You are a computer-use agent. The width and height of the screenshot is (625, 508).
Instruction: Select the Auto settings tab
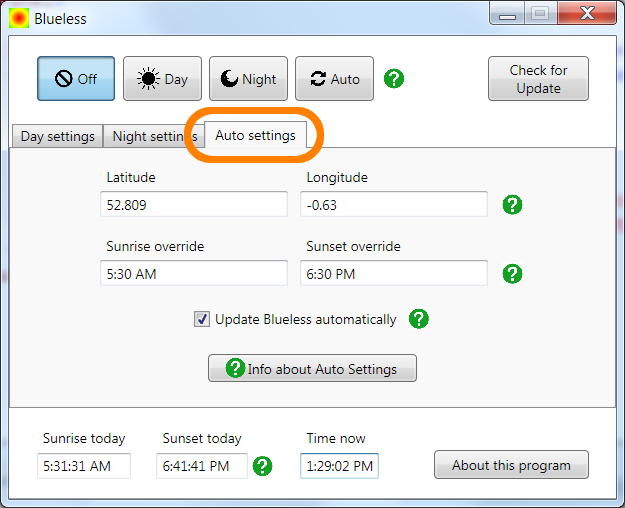click(x=255, y=135)
